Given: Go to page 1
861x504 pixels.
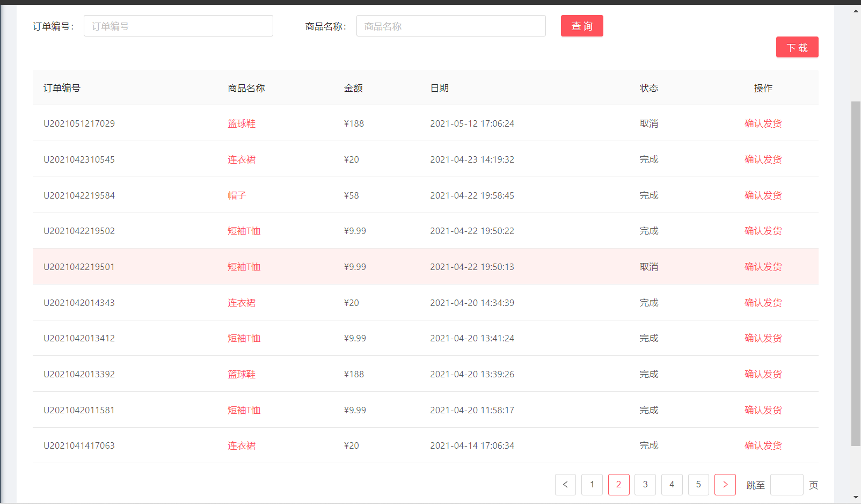Looking at the screenshot, I should (x=592, y=485).
